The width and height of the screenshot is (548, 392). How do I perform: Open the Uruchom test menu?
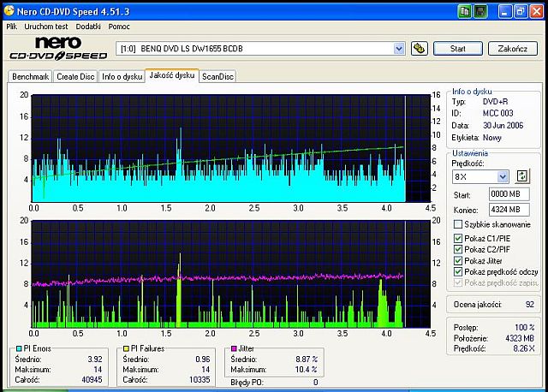(45, 27)
